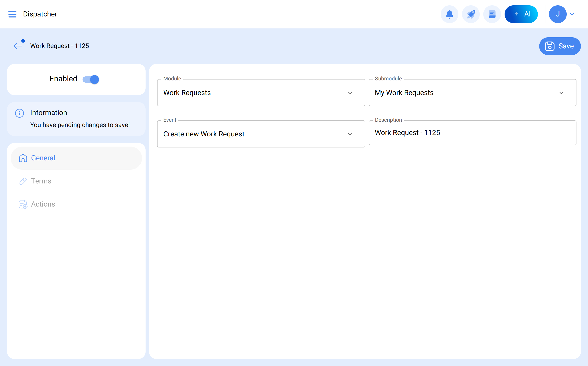Expand the user account chevron
The width and height of the screenshot is (588, 366).
tap(572, 14)
